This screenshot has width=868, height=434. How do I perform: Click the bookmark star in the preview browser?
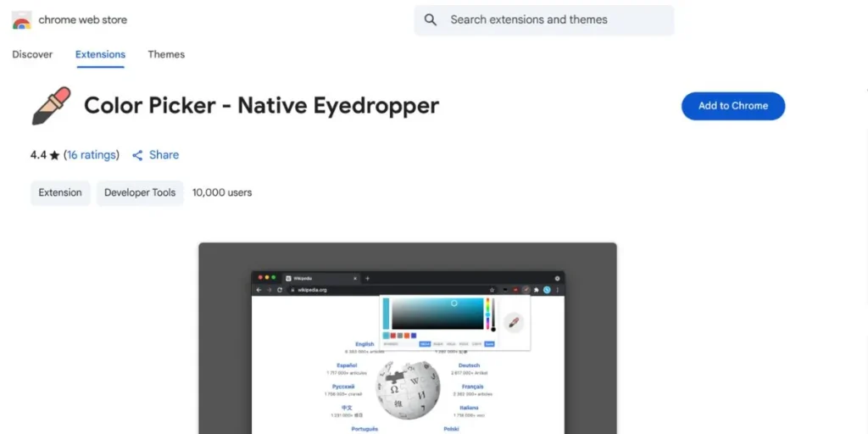pos(492,290)
